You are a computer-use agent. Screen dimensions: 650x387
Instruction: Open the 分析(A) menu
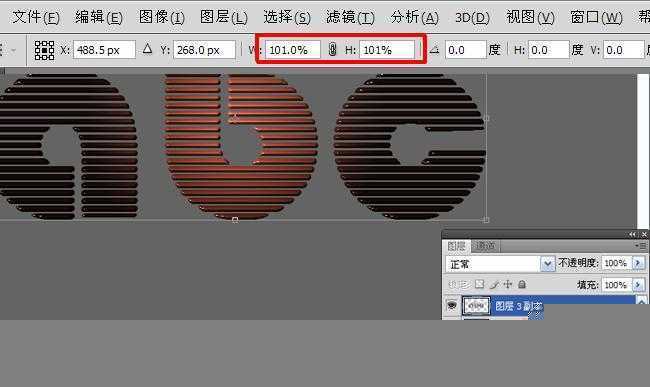[414, 17]
